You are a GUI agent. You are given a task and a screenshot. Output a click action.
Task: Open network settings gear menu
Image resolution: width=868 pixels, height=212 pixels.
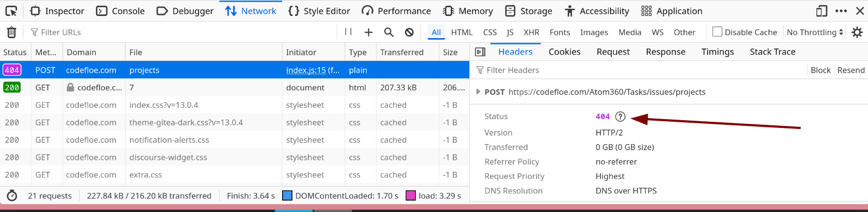857,32
